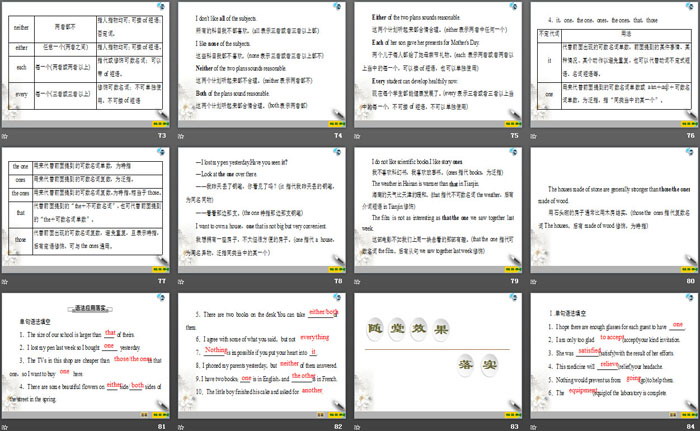
Task: Click the animation star icon under slide 76
Action: (x=533, y=136)
